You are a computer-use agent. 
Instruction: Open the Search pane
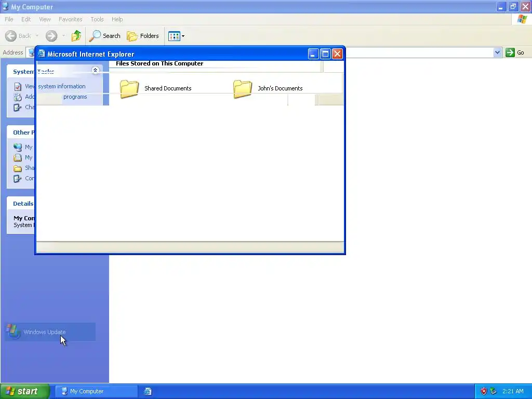[x=105, y=36]
